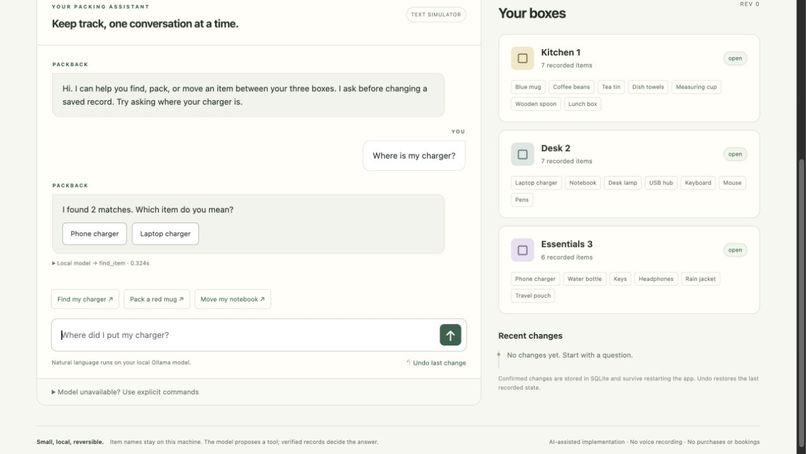Select the Keys item tag
This screenshot has height=454, width=806.
[620, 279]
